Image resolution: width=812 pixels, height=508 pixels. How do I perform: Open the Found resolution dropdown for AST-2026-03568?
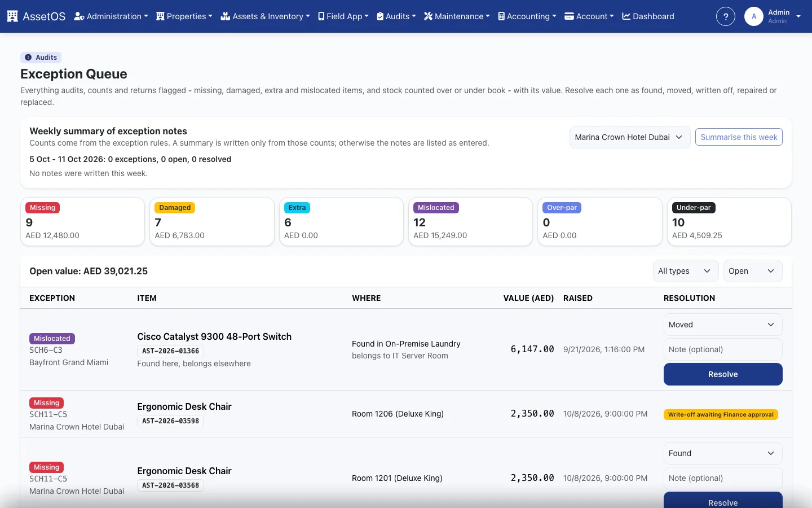tap(723, 453)
